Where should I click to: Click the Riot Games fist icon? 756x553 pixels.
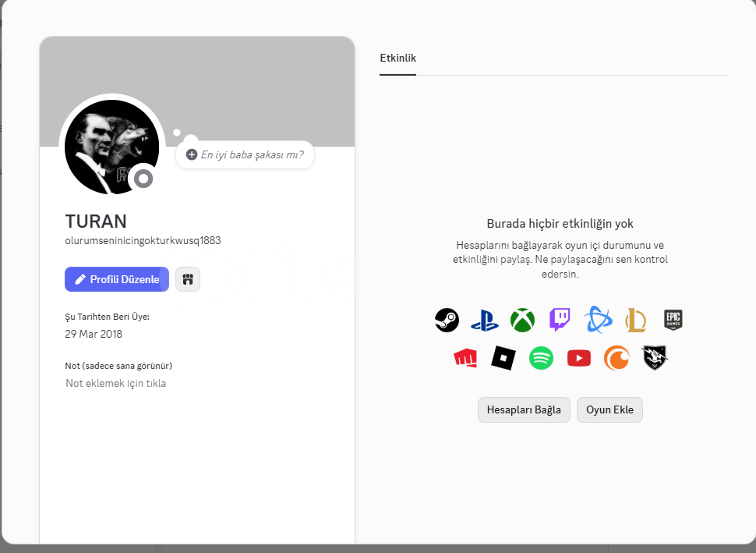[x=466, y=358]
